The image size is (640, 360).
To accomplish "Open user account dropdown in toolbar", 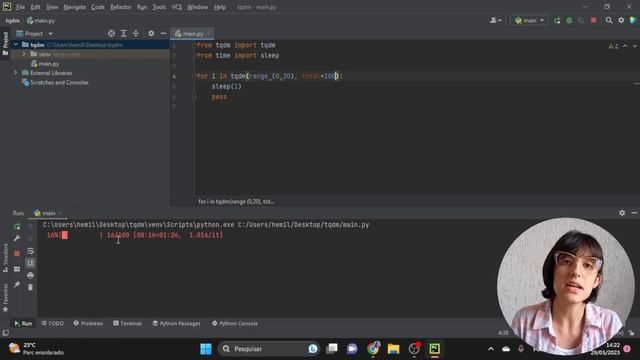I will point(496,20).
